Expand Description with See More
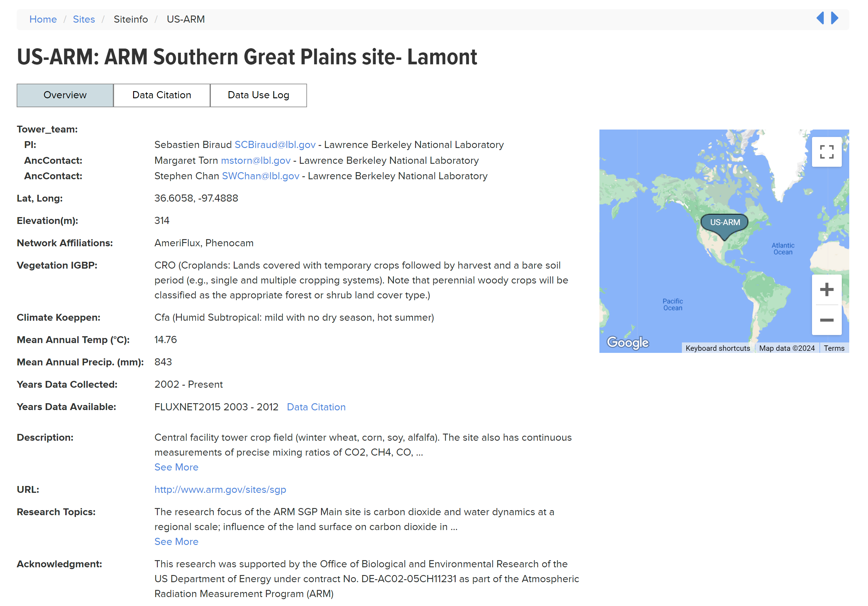The width and height of the screenshot is (868, 606). tap(176, 467)
